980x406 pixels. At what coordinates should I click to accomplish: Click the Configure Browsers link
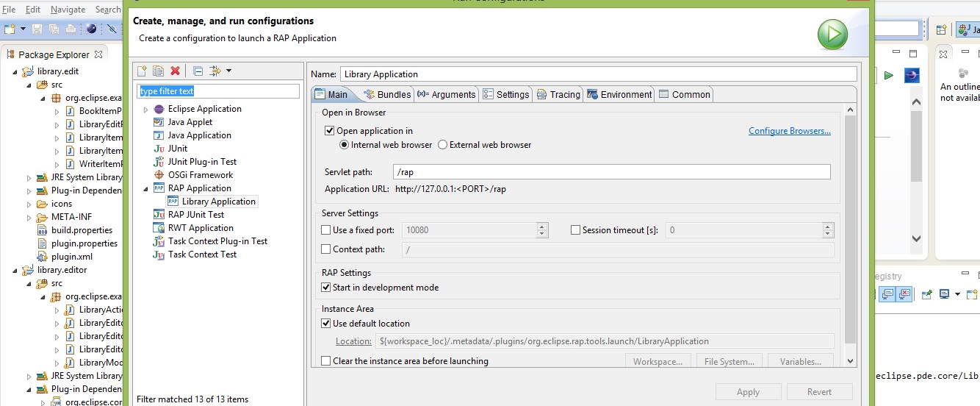tap(790, 131)
